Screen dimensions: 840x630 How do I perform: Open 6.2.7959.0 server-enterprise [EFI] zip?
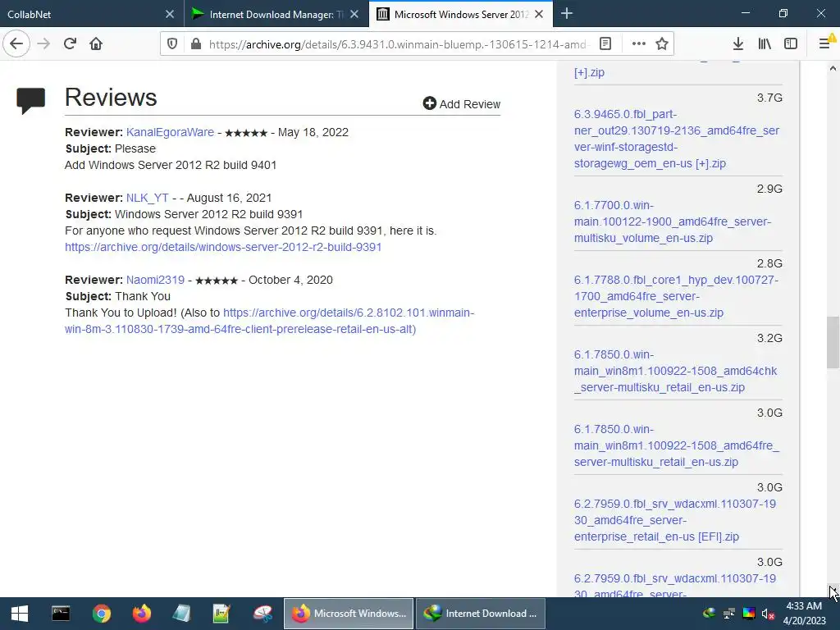pos(674,520)
